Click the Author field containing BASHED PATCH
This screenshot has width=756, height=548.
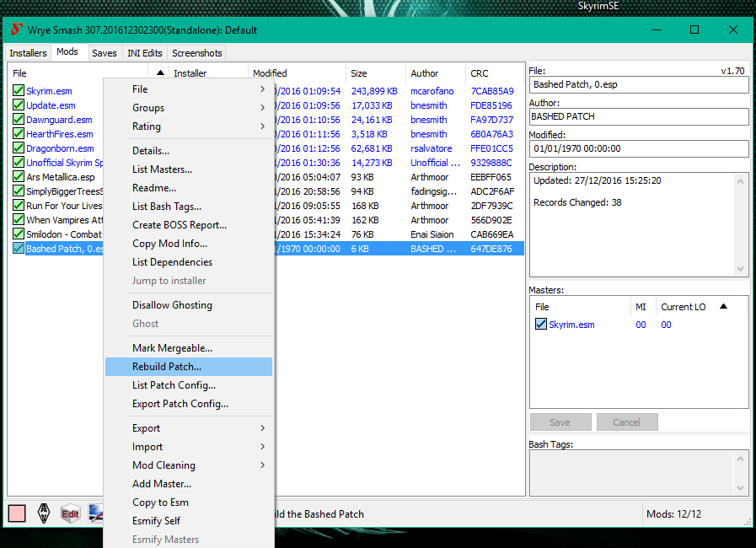(x=639, y=116)
